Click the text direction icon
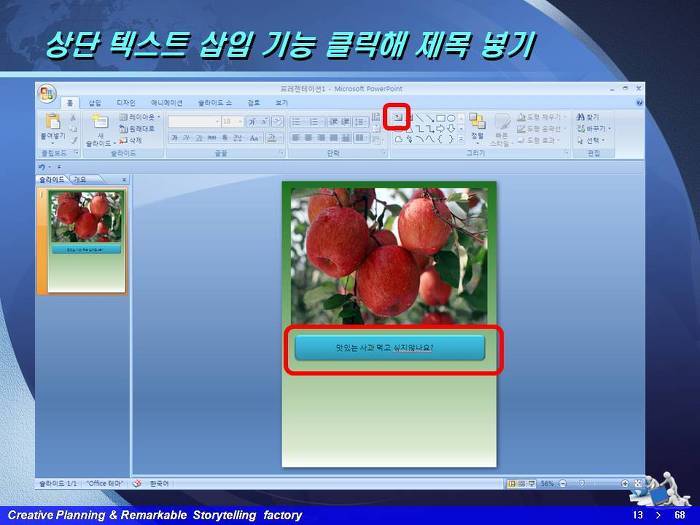Viewport: 700px width, 525px height. point(376,117)
